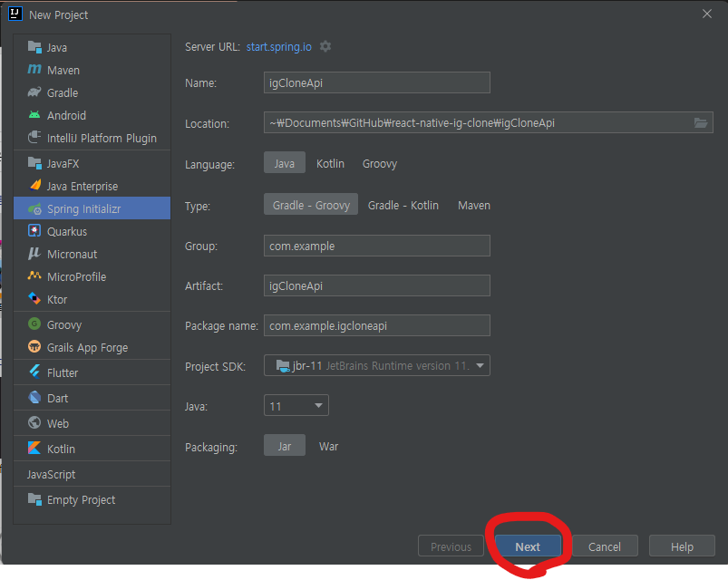Pick the MicroProfile icon
Viewport: 728px width, 580px height.
34,276
